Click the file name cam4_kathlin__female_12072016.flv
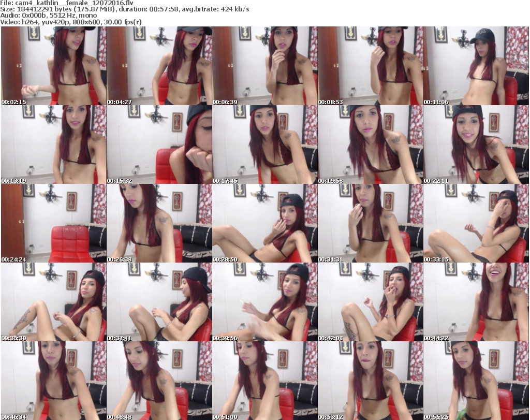 (75, 3)
